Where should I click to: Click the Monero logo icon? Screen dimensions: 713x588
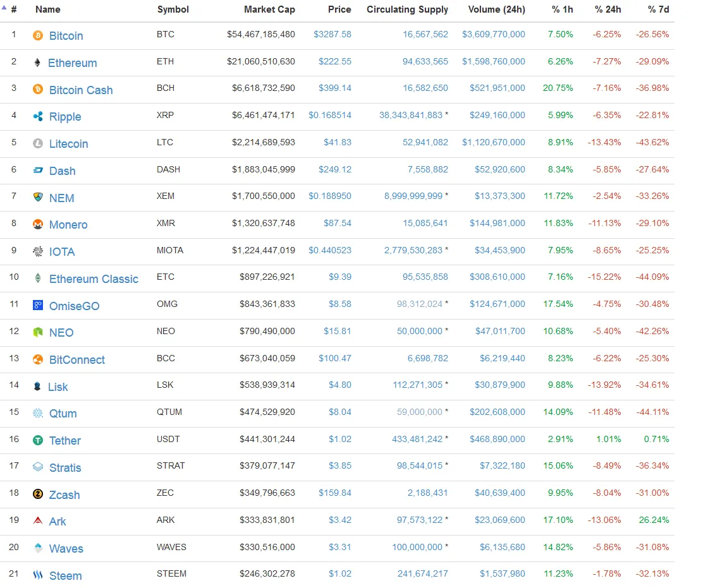click(38, 224)
